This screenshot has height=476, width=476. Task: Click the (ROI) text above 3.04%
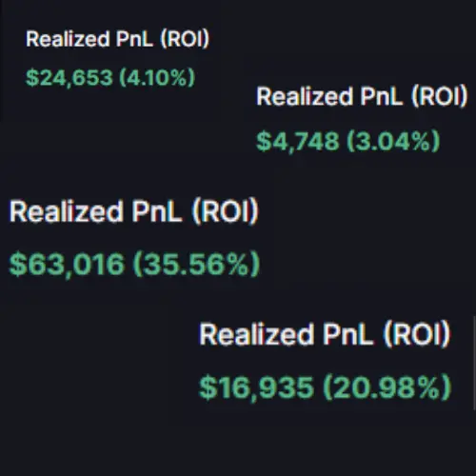[440, 96]
